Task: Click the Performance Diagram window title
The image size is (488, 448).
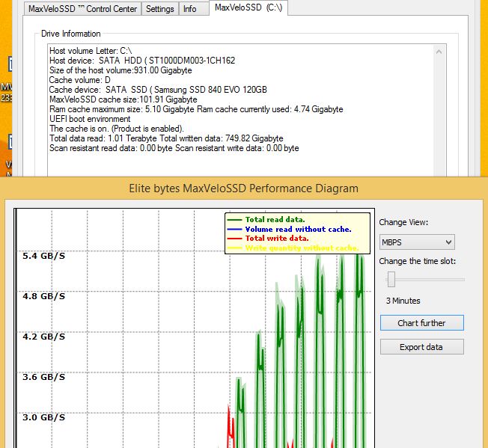Action: click(244, 188)
